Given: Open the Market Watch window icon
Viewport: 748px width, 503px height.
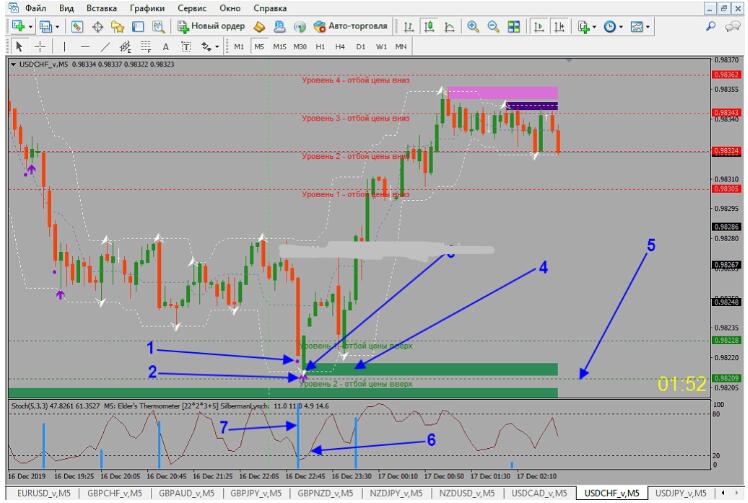Looking at the screenshot, I should (76, 27).
